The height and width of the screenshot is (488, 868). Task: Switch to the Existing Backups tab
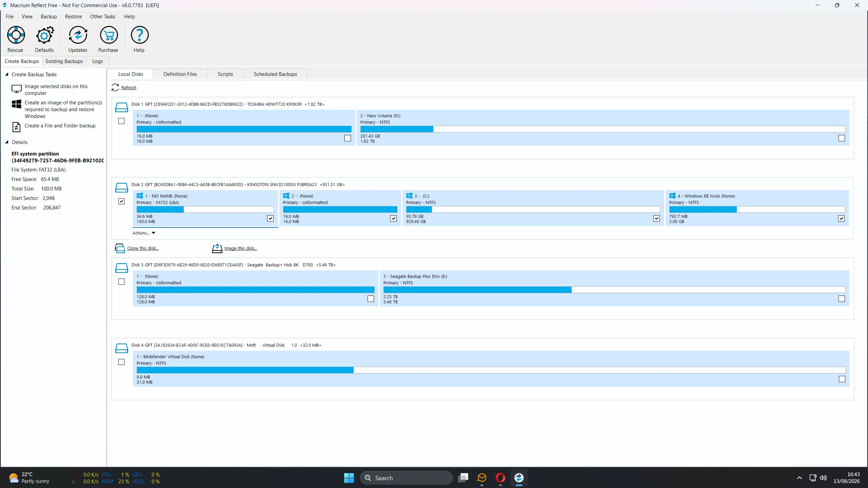point(64,61)
